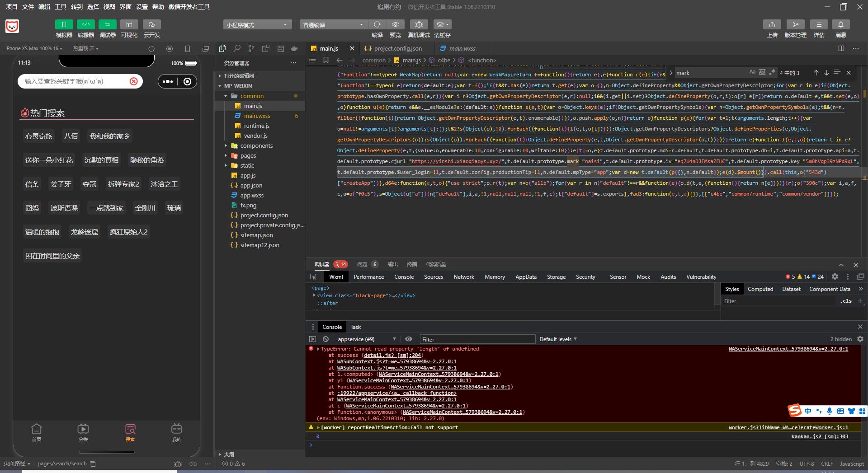The width and height of the screenshot is (868, 473).
Task: Open the detail.js source link in error
Action: pyautogui.click(x=392, y=355)
